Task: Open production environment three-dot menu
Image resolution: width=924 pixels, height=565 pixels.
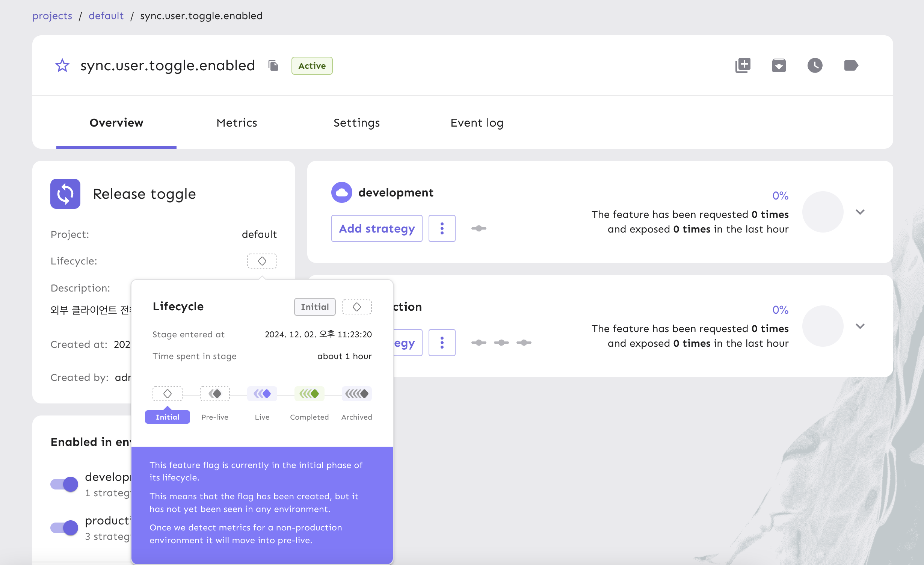Action: 442,343
